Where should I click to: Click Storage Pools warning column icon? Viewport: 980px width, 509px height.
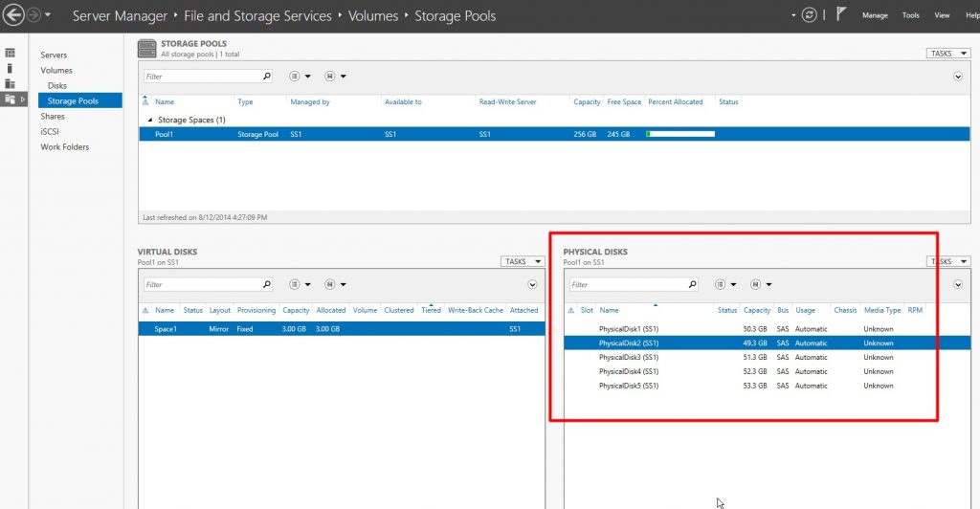click(145, 100)
